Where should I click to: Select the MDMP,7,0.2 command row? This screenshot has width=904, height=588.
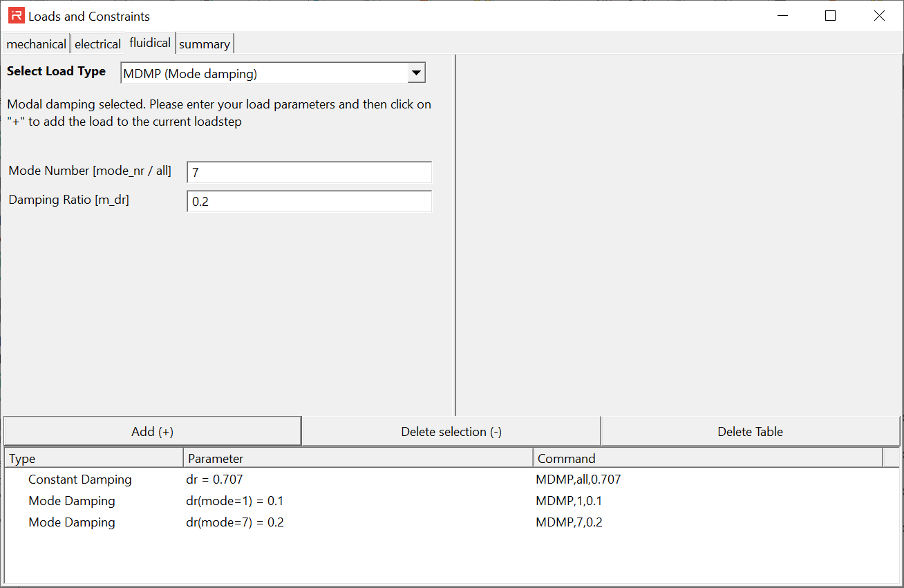pyautogui.click(x=569, y=522)
